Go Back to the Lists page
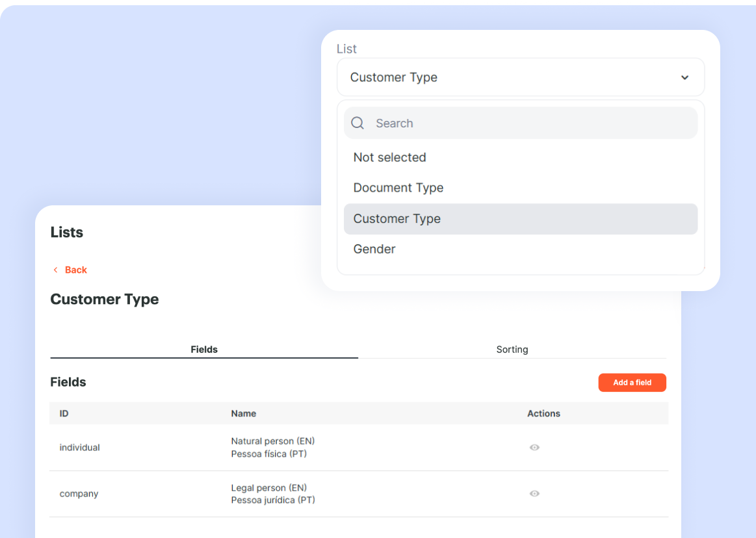The image size is (756, 538). [70, 270]
